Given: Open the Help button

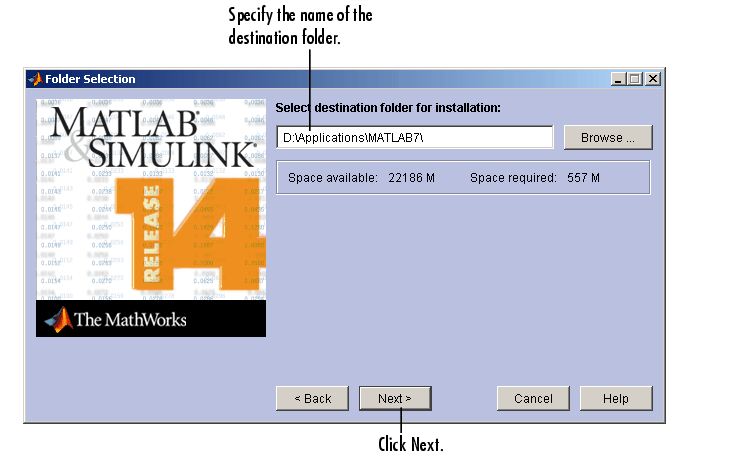Looking at the screenshot, I should click(616, 398).
